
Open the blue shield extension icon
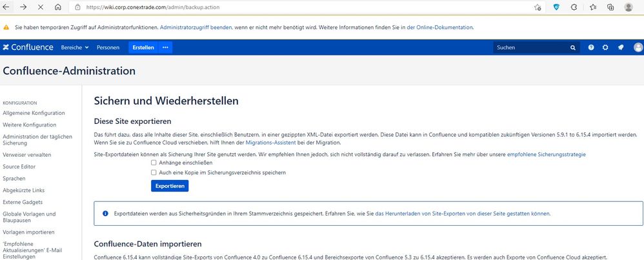[556, 7]
